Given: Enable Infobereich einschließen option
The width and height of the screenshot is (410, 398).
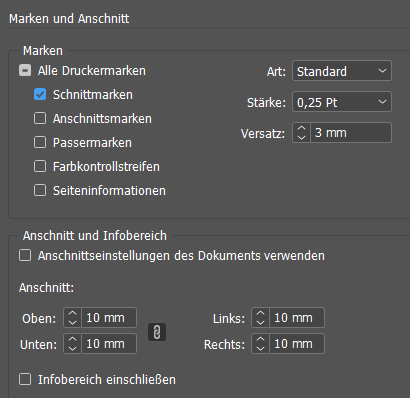Looking at the screenshot, I should tap(25, 379).
